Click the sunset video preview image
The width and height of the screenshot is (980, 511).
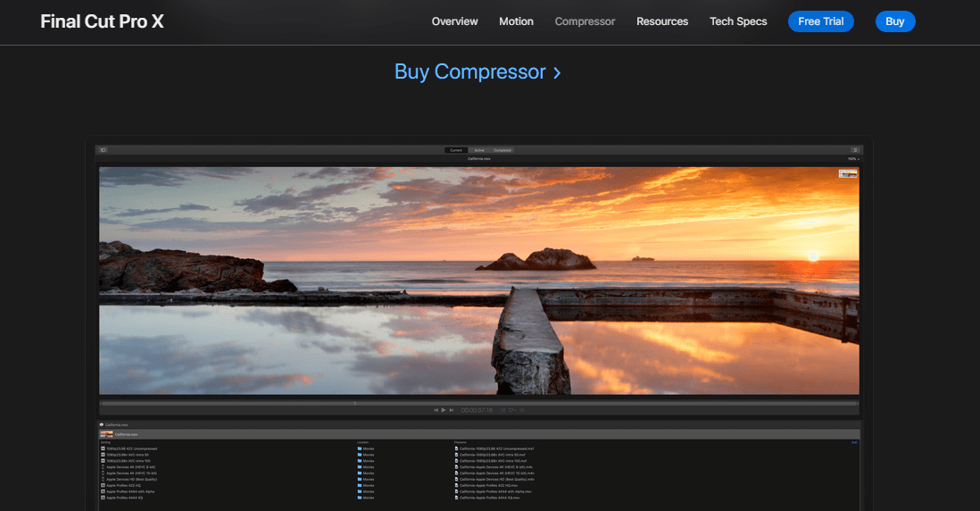[x=478, y=281]
